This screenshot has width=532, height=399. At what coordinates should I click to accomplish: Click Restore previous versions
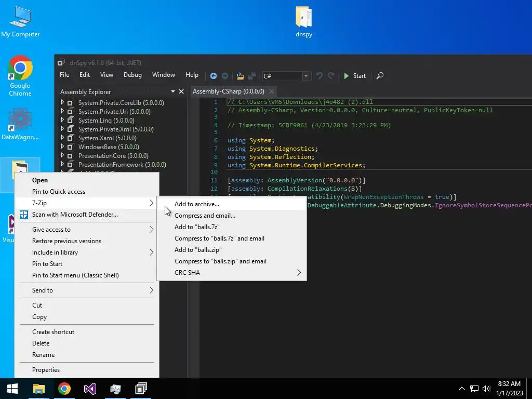coord(87,241)
